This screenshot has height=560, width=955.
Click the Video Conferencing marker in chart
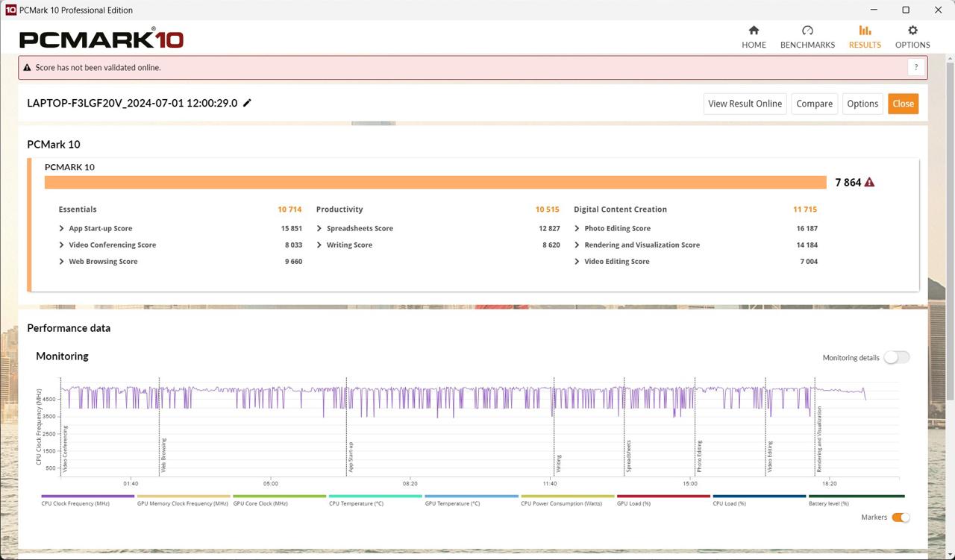click(x=66, y=449)
